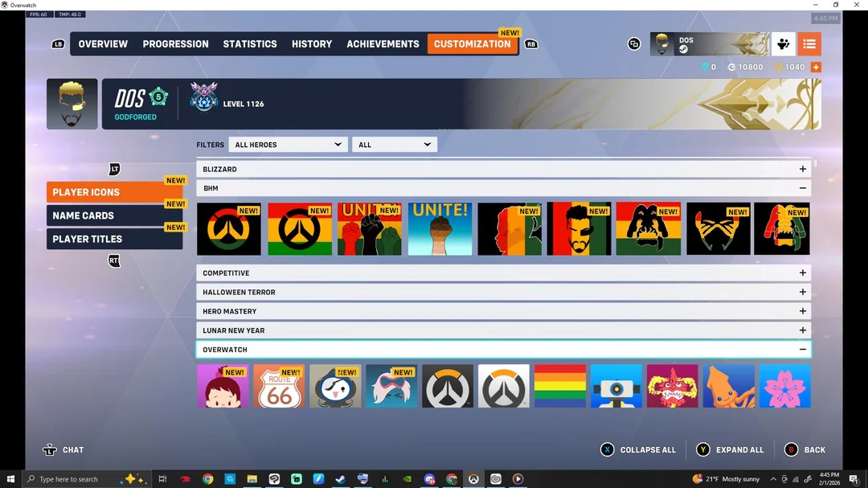Choose the red Unite raised fists icon

coord(369,229)
